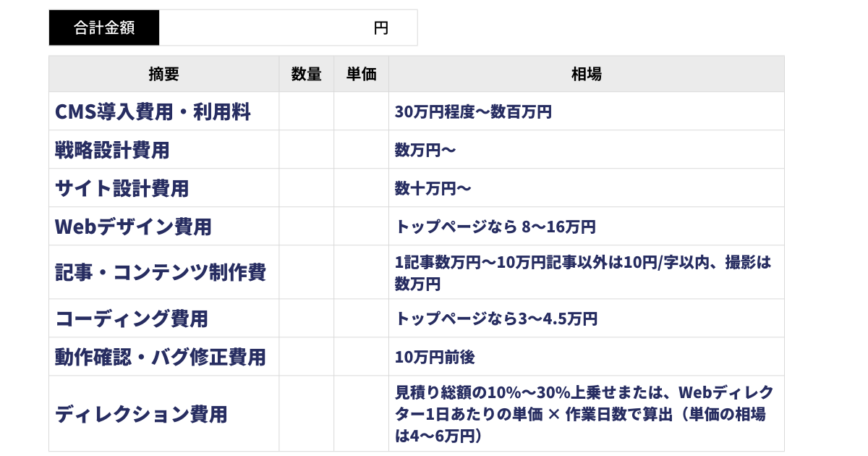
Task: Click 数量 cell in 動作確認・バグ修正費用 row
Action: pyautogui.click(x=307, y=357)
